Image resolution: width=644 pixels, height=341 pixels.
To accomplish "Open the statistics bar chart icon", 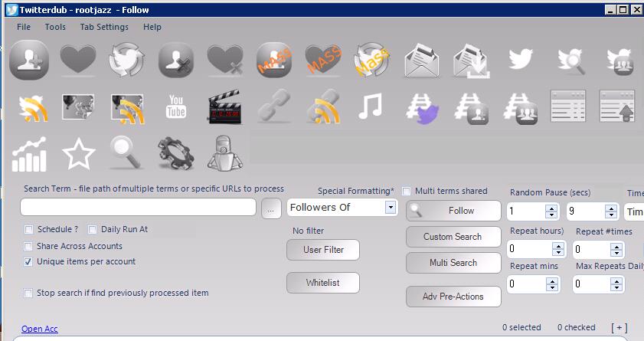I will 29,154.
